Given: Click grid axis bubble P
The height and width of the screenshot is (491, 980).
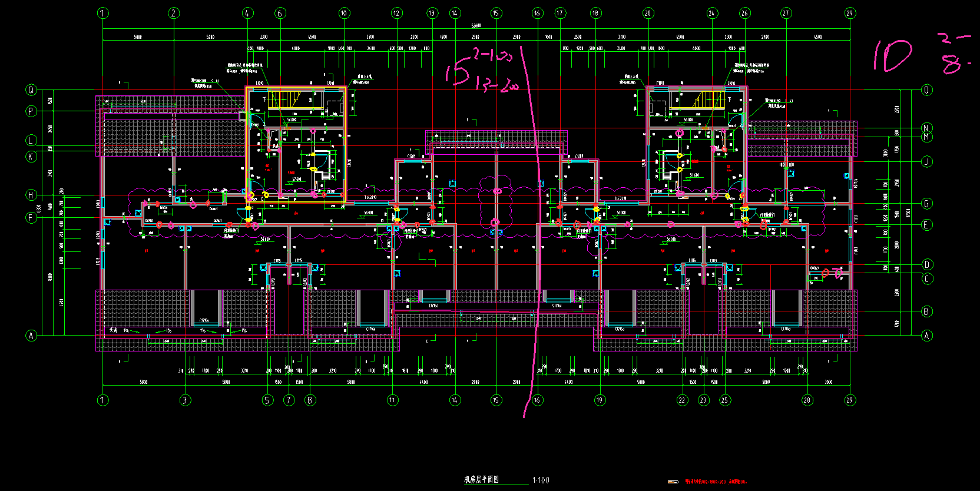Looking at the screenshot, I should [x=31, y=111].
